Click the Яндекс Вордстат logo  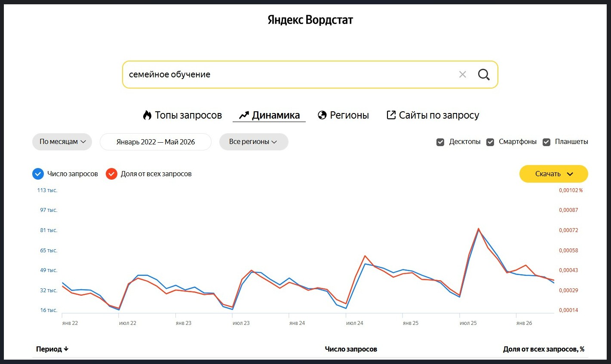pyautogui.click(x=310, y=20)
